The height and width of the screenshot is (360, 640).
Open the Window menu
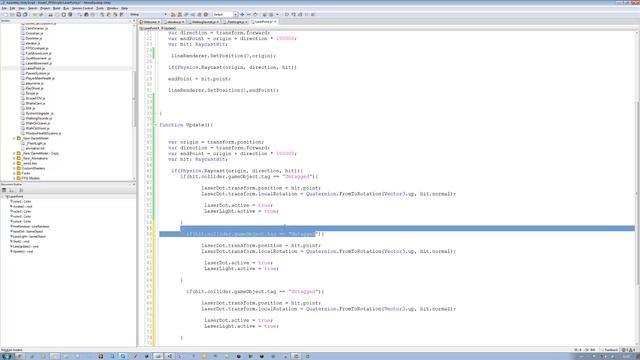click(x=112, y=8)
